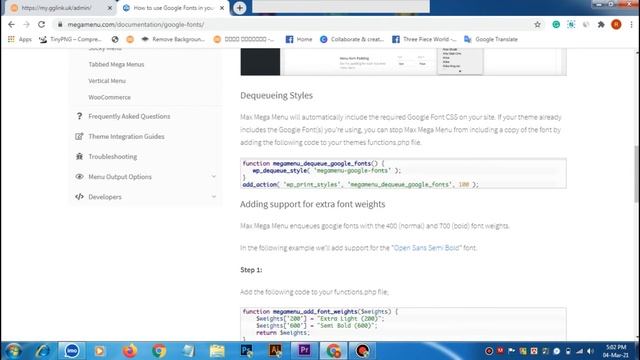Click the question mark icon beside FAQ
The width and height of the screenshot is (640, 360).
point(79,116)
